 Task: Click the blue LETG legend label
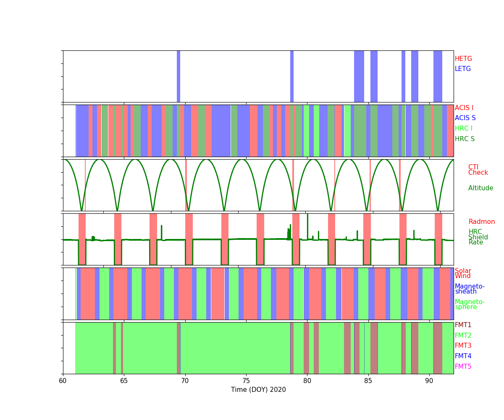(462, 69)
